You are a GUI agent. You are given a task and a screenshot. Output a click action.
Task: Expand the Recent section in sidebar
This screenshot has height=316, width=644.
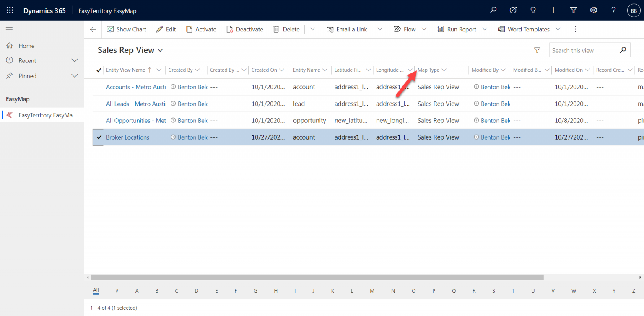pyautogui.click(x=75, y=60)
